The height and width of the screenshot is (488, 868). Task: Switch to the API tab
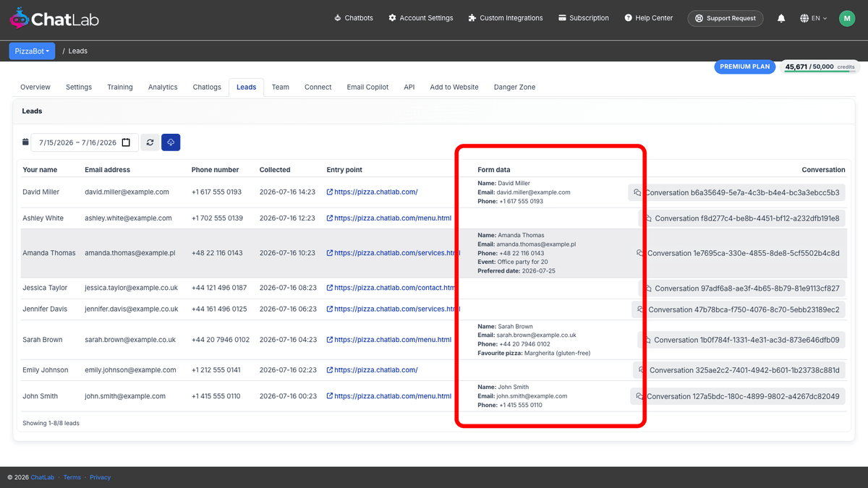tap(409, 87)
